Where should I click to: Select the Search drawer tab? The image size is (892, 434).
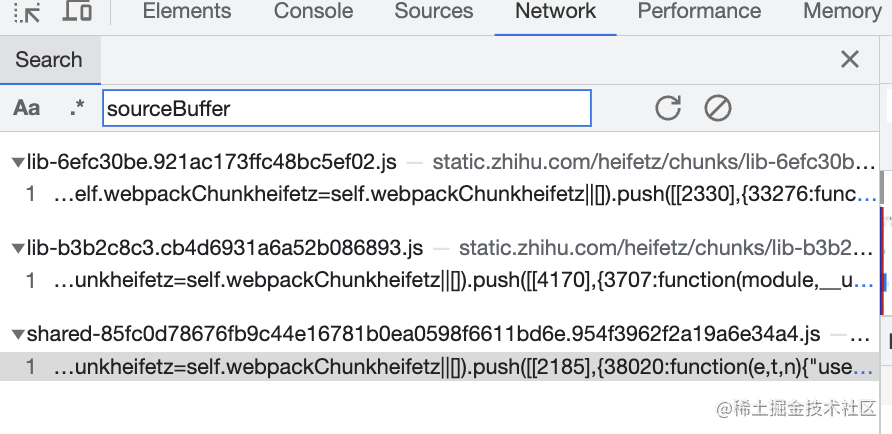click(49, 59)
